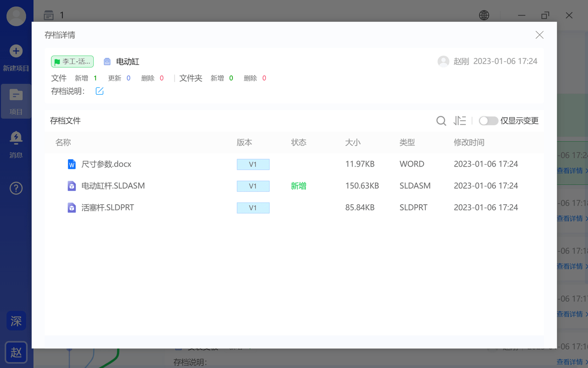This screenshot has width=588, height=368.
Task: Click the language globe icon in title bar
Action: tap(484, 15)
